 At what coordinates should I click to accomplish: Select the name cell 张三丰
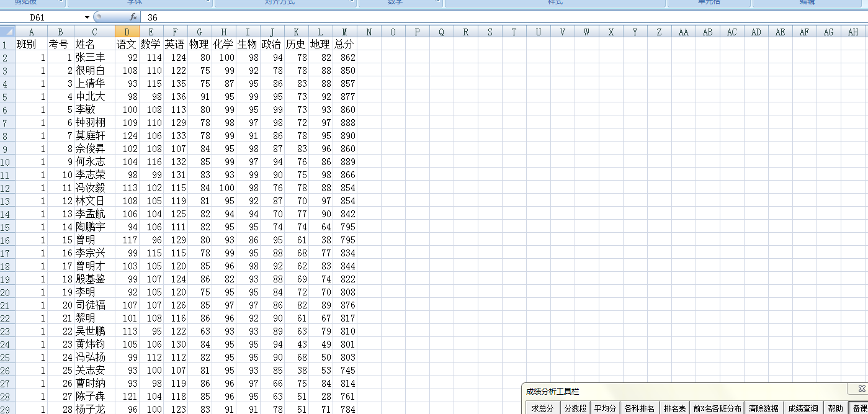pos(94,57)
